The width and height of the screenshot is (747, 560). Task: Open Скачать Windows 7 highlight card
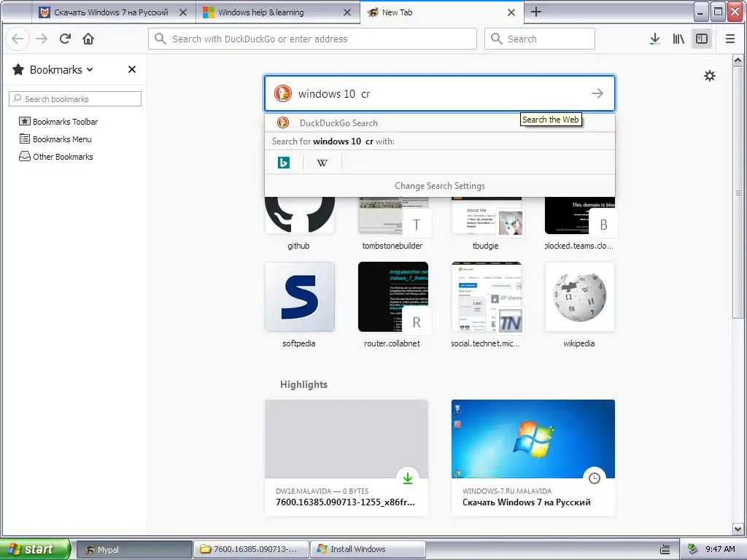tap(533, 458)
